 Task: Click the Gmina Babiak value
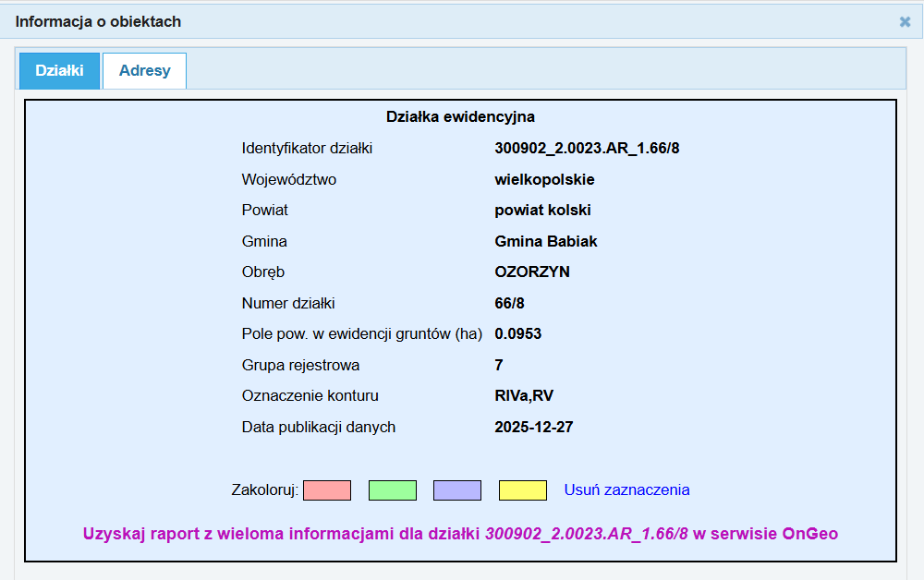point(546,241)
